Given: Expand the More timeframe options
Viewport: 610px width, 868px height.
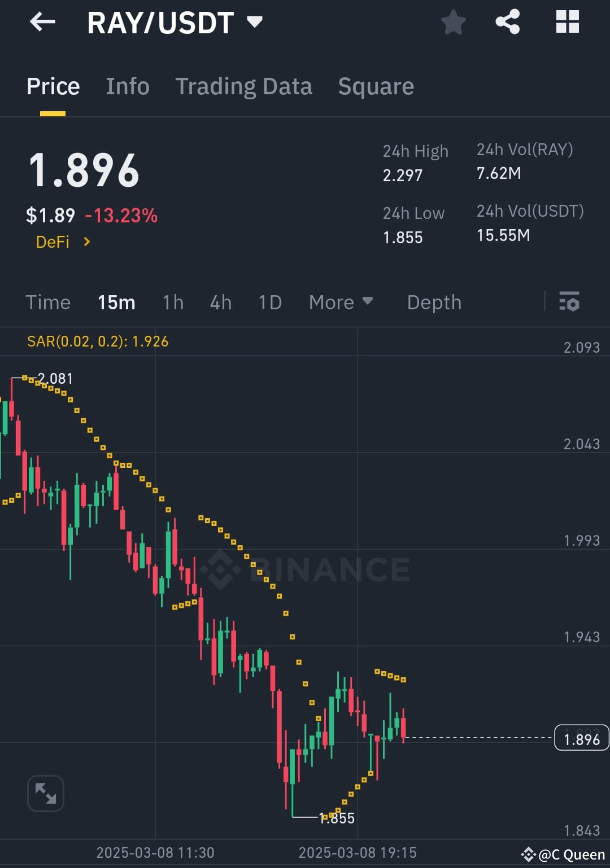Looking at the screenshot, I should coord(341,303).
